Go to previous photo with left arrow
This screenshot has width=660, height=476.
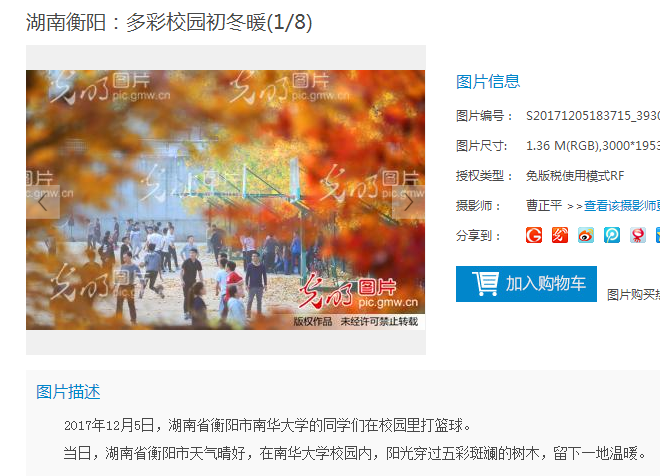tap(43, 202)
